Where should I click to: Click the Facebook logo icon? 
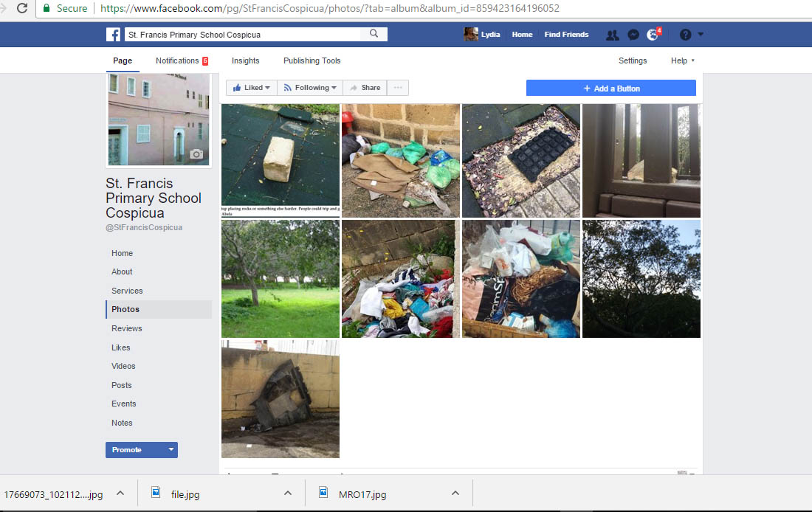(x=114, y=35)
